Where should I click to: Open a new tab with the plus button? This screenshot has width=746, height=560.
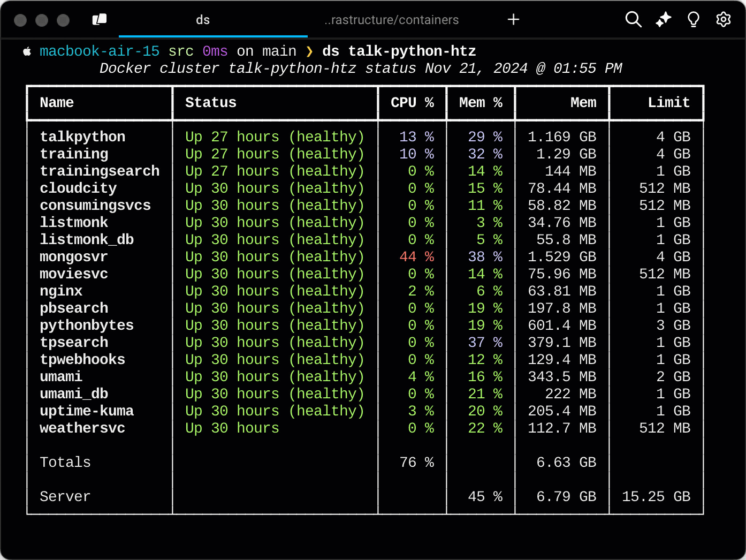coord(513,19)
